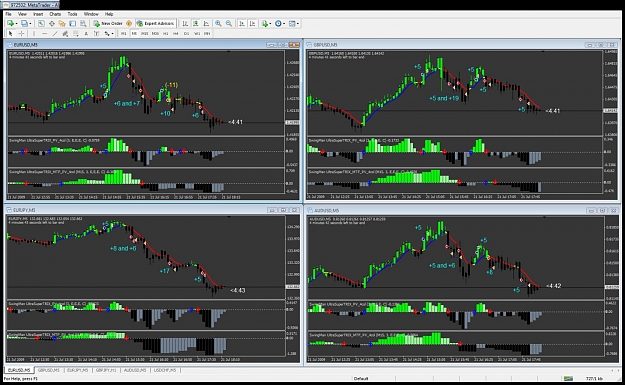Select the Draw Text tool
Screen dimensions: 625x385
[86, 33]
